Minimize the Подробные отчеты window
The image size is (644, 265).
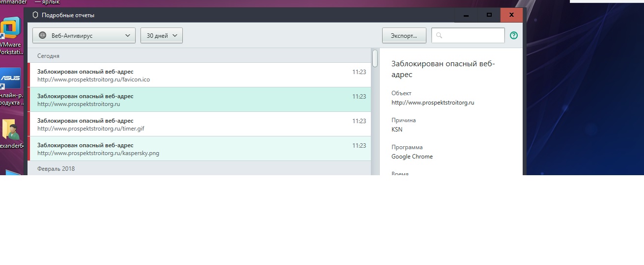(466, 15)
